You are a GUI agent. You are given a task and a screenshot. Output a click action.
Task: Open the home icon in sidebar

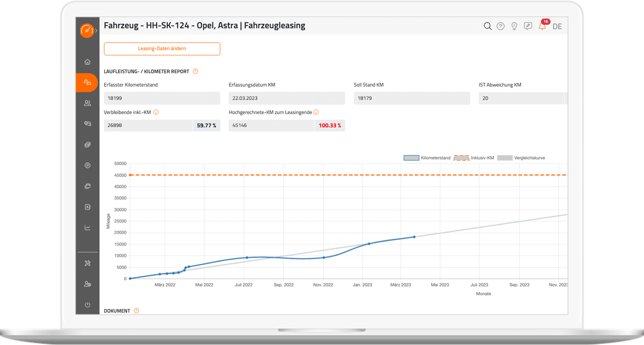(87, 62)
